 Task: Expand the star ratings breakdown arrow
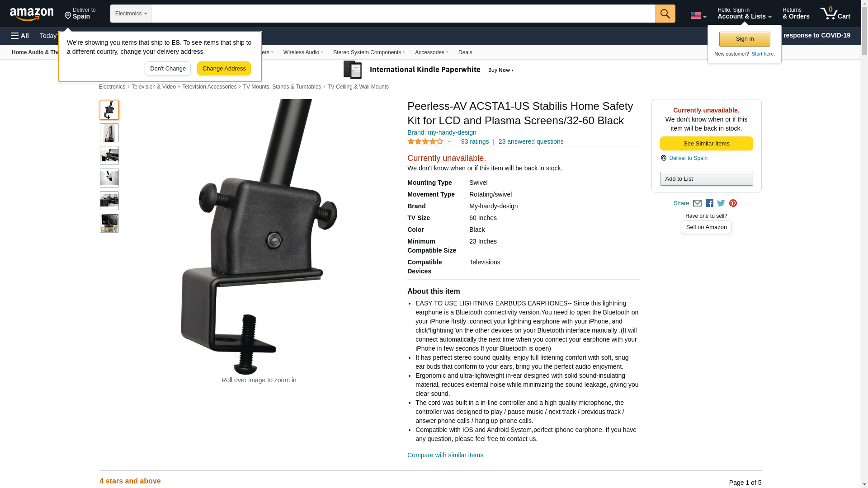(x=449, y=142)
